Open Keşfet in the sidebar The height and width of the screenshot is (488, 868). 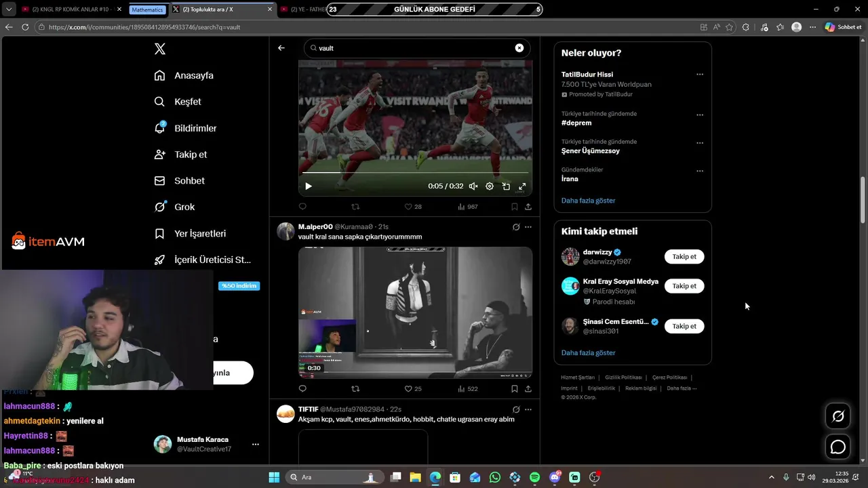178,102
